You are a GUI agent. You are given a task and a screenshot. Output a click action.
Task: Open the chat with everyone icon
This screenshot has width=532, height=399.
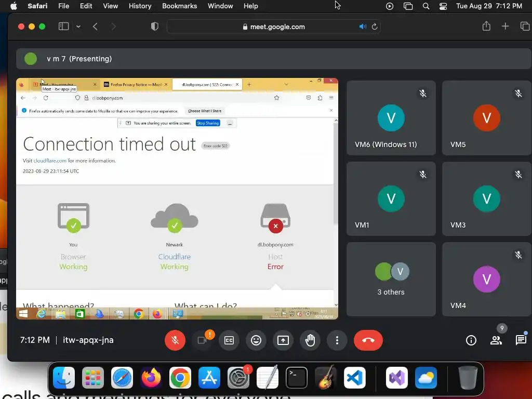(521, 340)
